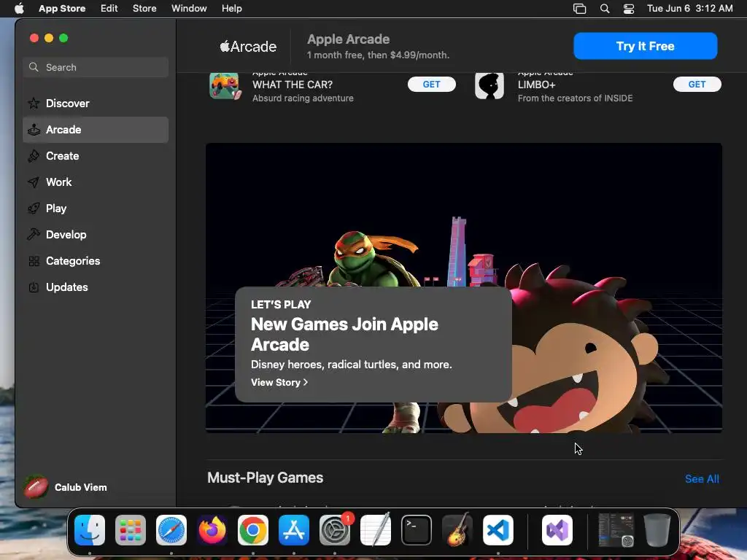Click the Spotlight search icon in menu bar

[605, 9]
